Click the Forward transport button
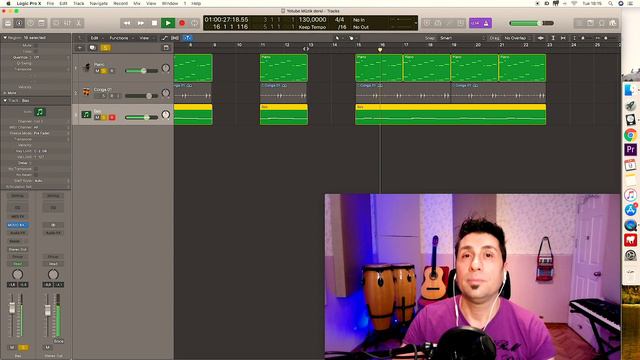Screen dimensions: 640x360 (141, 23)
